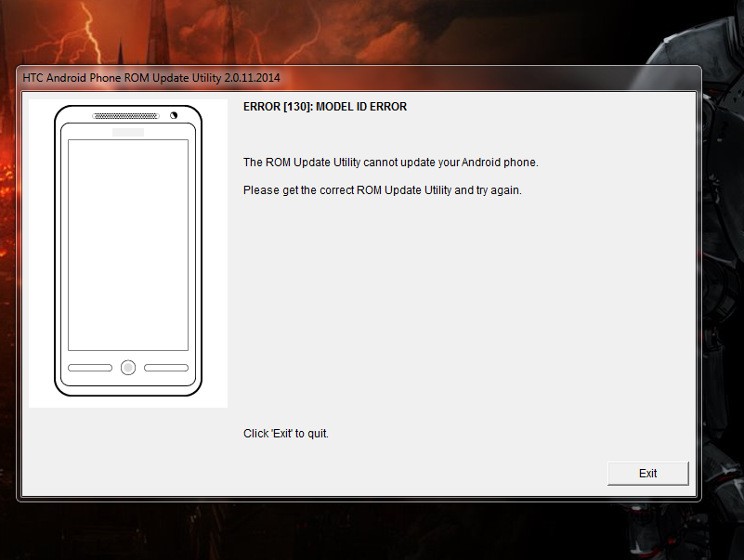Click the HTC ROM Update Utility title bar

click(359, 78)
